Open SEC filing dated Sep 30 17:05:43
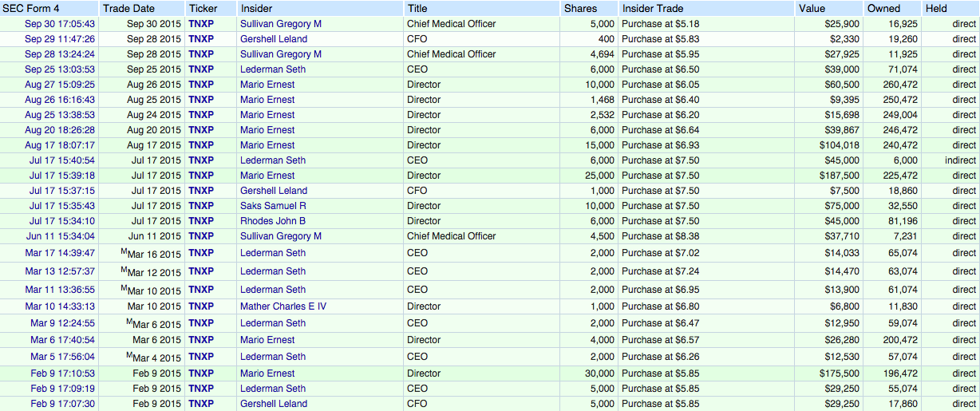This screenshot has height=411, width=980. [60, 24]
